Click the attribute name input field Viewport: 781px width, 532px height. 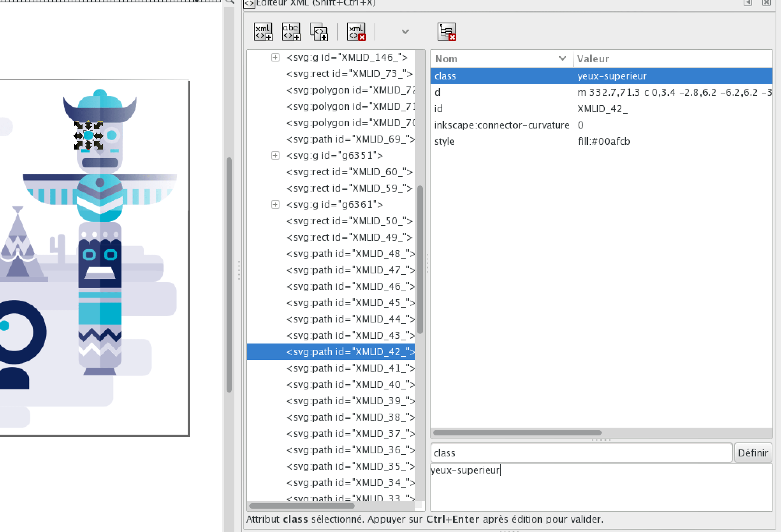[581, 453]
